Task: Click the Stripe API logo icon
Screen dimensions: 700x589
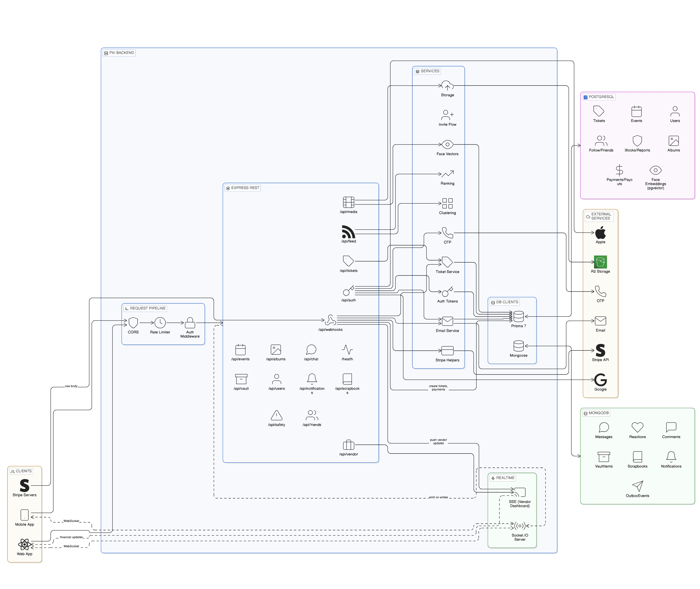Action: pyautogui.click(x=600, y=350)
